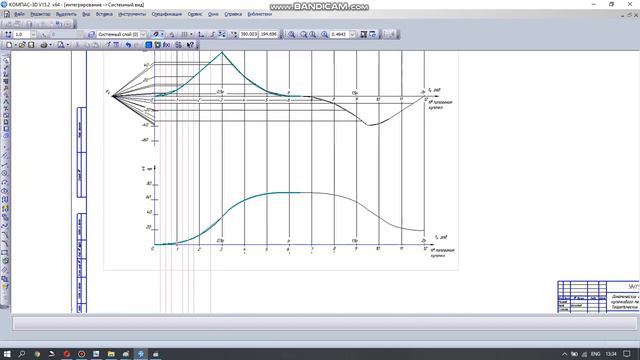Image resolution: width=640 pixels, height=360 pixels.
Task: Select the NURBS curve tool side panel
Action: pyautogui.click(x=5, y=225)
